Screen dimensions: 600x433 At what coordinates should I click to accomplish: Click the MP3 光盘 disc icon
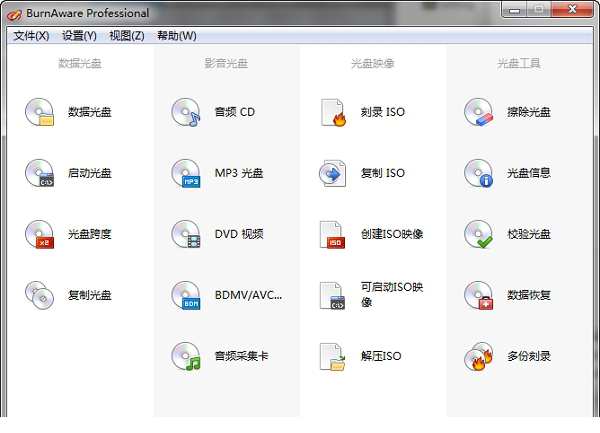(x=186, y=173)
